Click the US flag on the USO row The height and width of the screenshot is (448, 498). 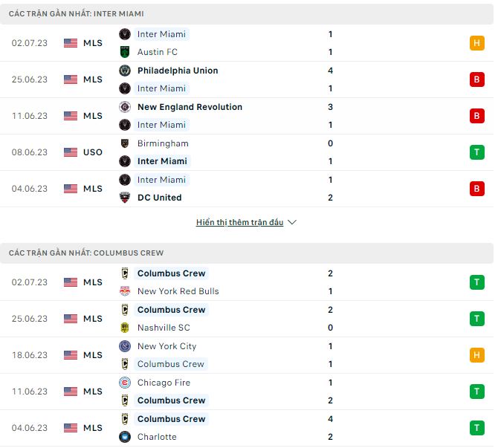(71, 152)
